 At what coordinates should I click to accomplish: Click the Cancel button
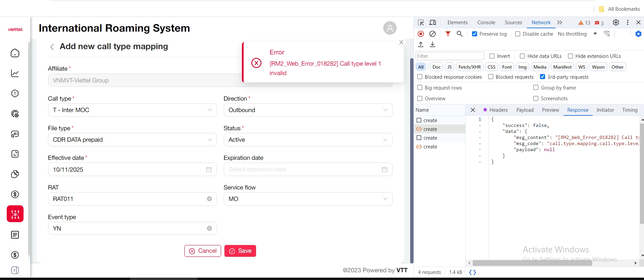tap(203, 251)
